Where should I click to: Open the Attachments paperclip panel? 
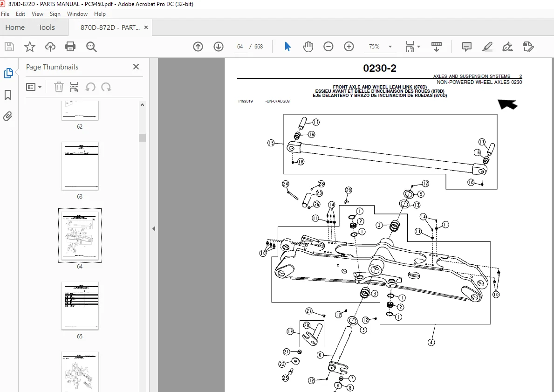click(8, 116)
